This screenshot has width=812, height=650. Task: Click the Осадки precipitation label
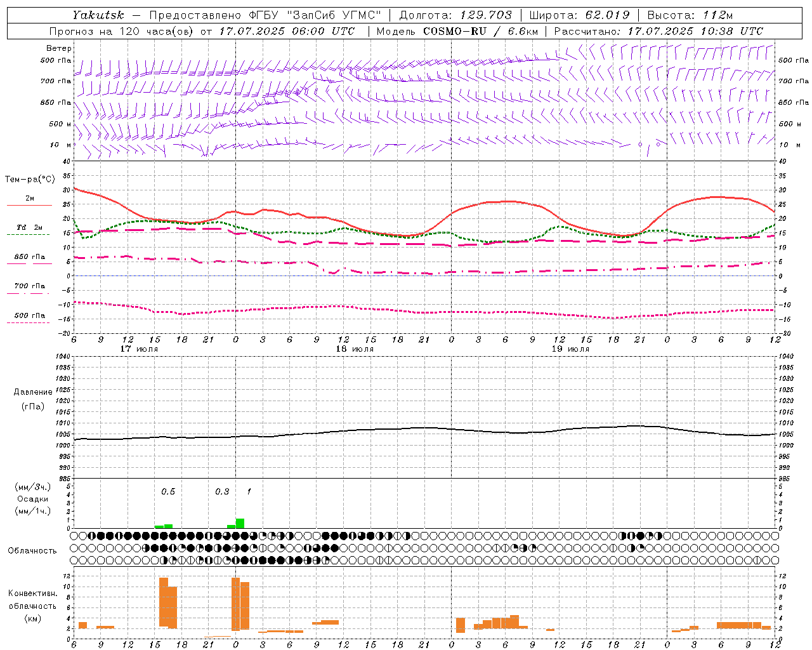[33, 499]
